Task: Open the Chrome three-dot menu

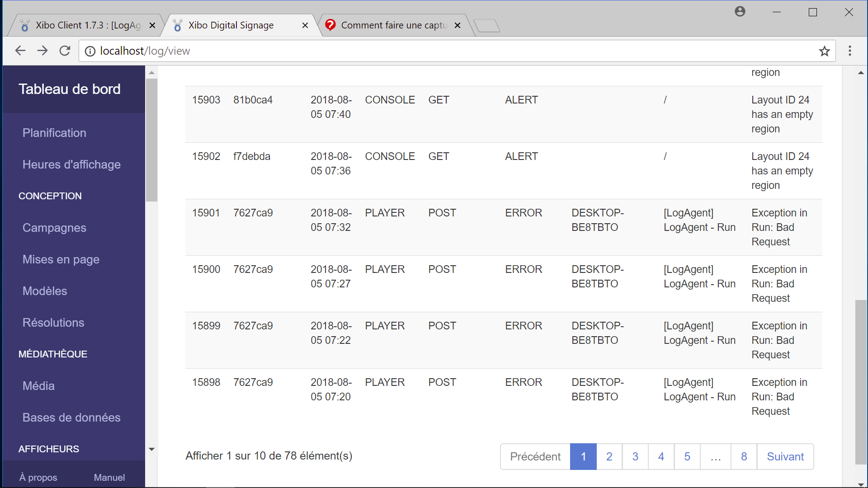Action: pos(850,51)
